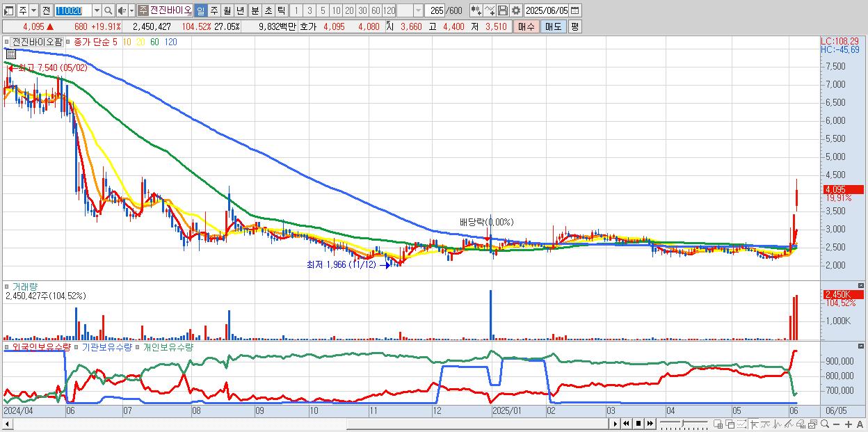868x432 pixels.
Task: Play chart replay
Action: click(x=616, y=424)
